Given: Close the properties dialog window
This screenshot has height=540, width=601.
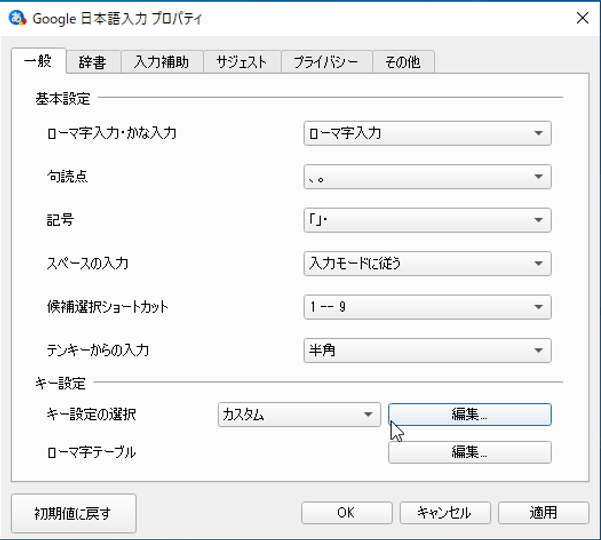Looking at the screenshot, I should tap(582, 17).
